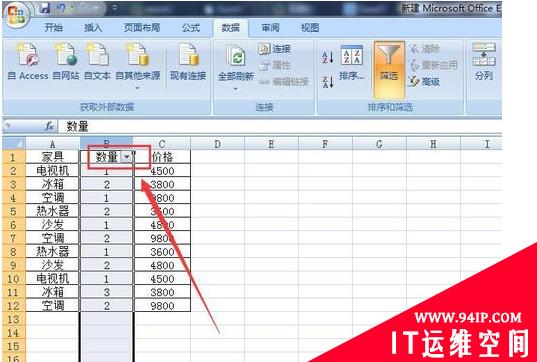Click the 自文本 text import icon
The image size is (537, 362).
pyautogui.click(x=98, y=55)
